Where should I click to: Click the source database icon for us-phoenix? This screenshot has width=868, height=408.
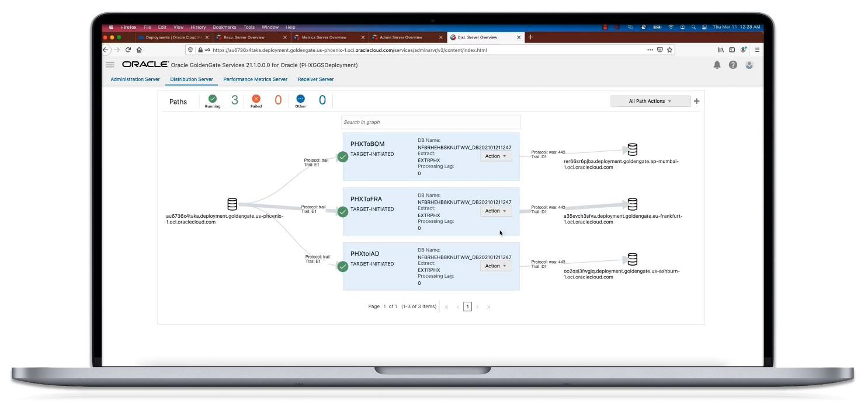[x=232, y=204]
